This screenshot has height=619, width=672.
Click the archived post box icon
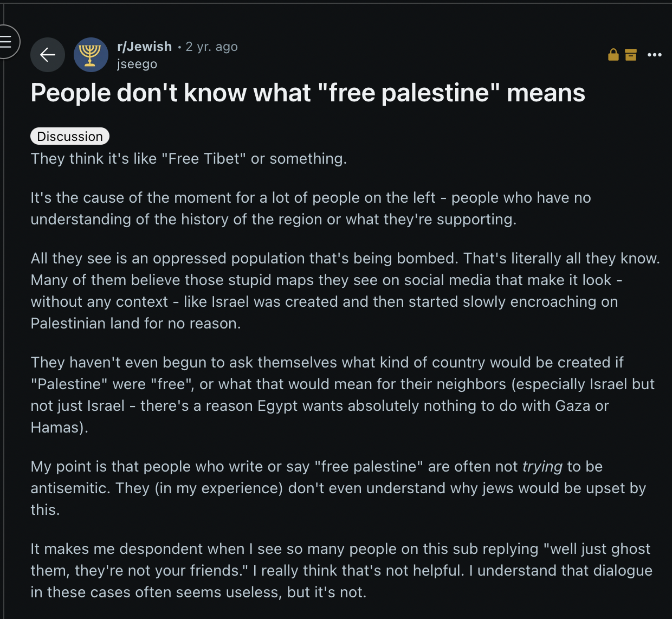[x=631, y=55]
